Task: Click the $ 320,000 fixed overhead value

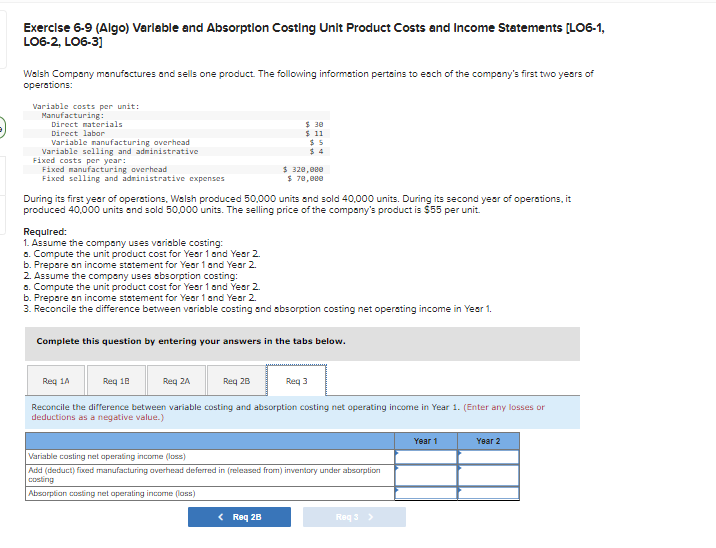Action: (x=303, y=169)
